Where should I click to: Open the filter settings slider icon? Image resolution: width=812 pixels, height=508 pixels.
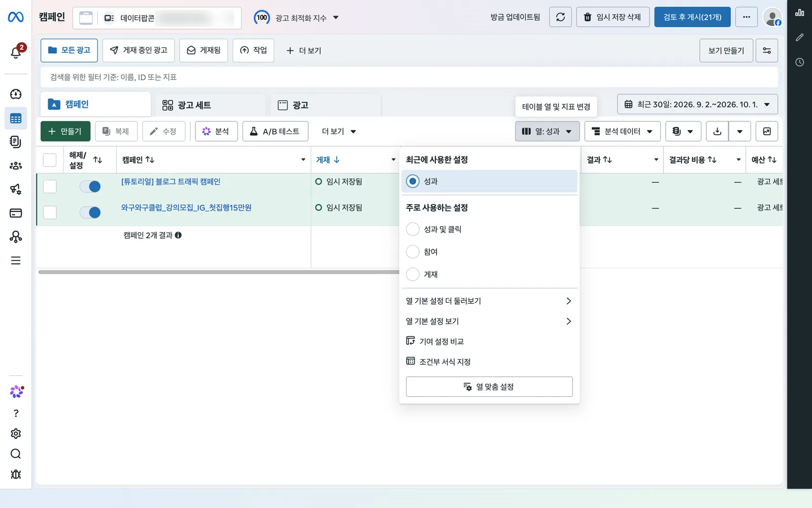pyautogui.click(x=767, y=51)
